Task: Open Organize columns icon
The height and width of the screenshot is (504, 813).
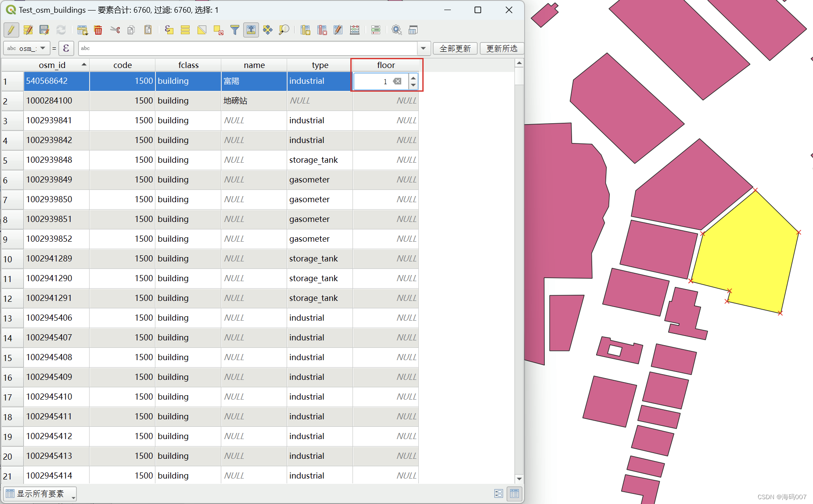Action: tap(338, 30)
